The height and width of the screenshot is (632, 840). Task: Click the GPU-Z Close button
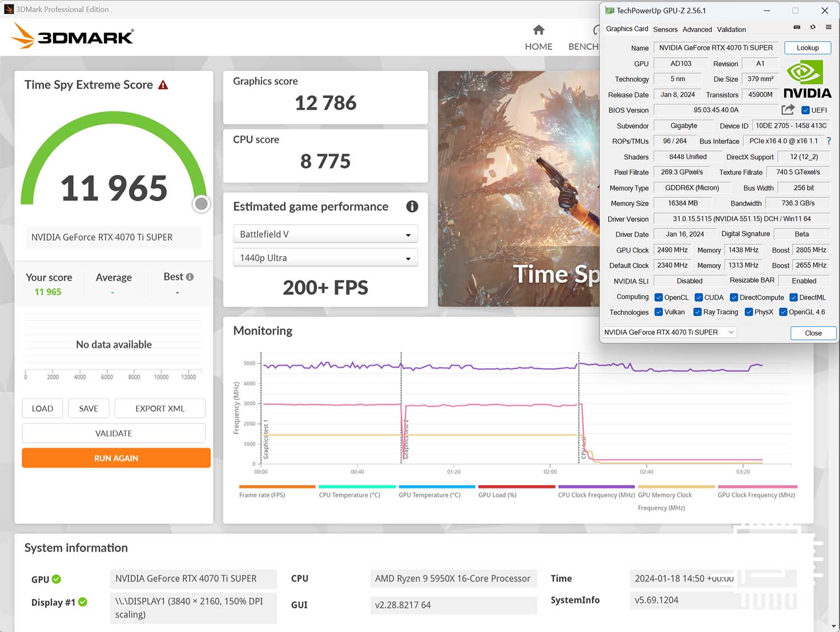pyautogui.click(x=813, y=333)
